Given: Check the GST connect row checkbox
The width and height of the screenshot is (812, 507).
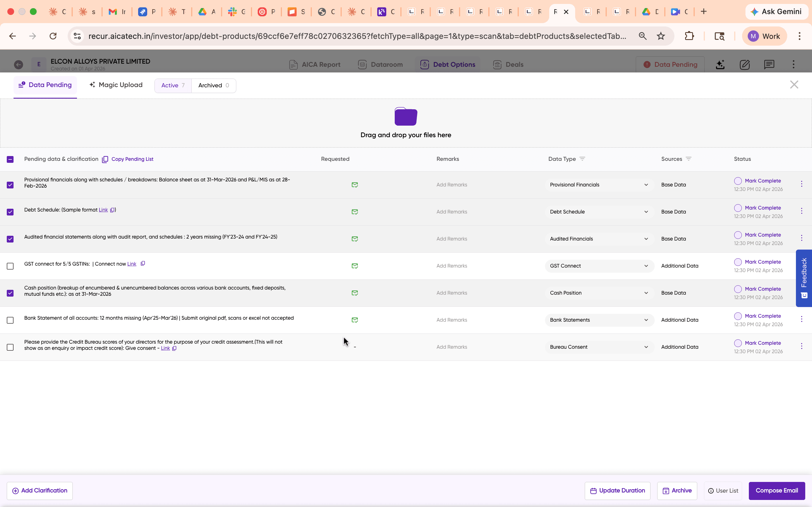Looking at the screenshot, I should (x=10, y=266).
